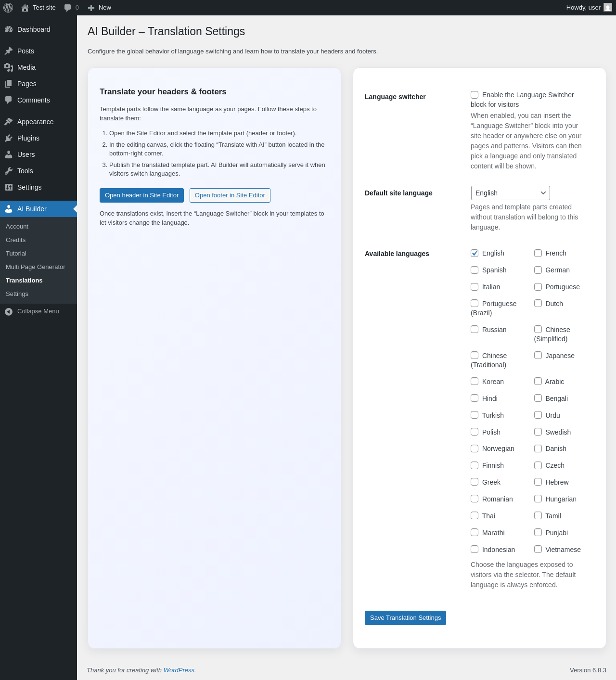
Task: Open the comments bubble icon in the admin bar
Action: [x=68, y=8]
